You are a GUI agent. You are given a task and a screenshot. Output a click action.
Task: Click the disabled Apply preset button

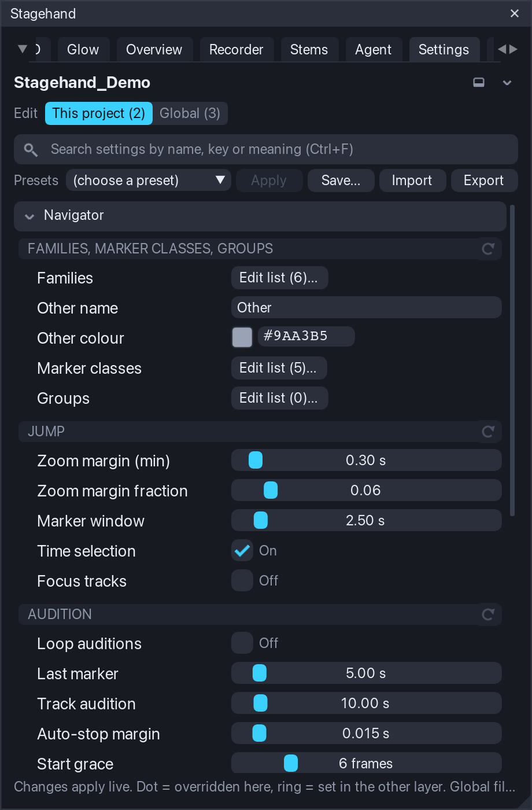pos(269,181)
